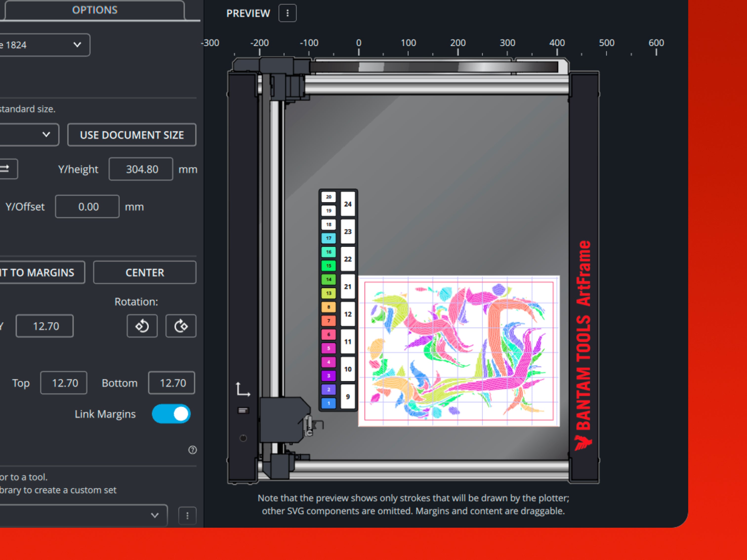The width and height of the screenshot is (747, 560).
Task: Rotate the artwork counter-clockwise
Action: [x=142, y=326]
